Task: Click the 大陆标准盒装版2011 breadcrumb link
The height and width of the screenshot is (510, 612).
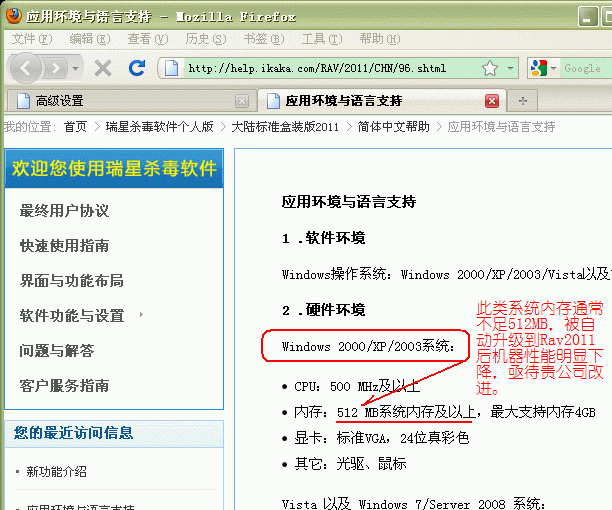Action: point(285,127)
